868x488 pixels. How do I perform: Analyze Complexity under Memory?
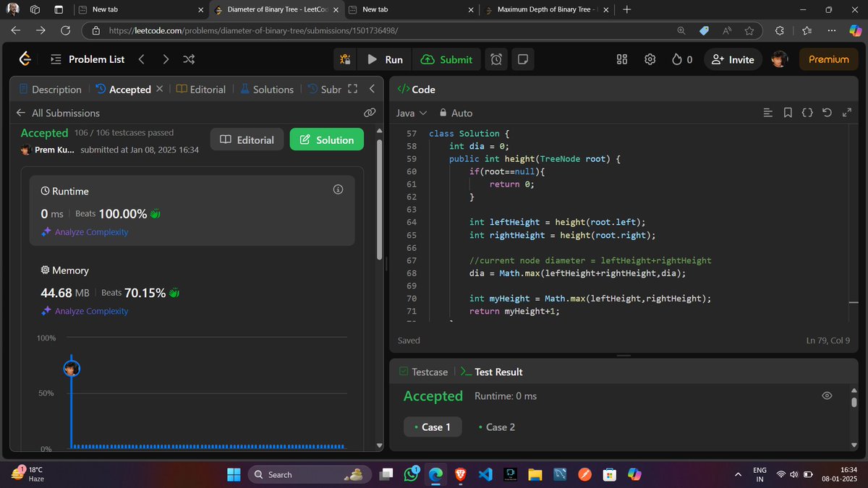pyautogui.click(x=85, y=311)
